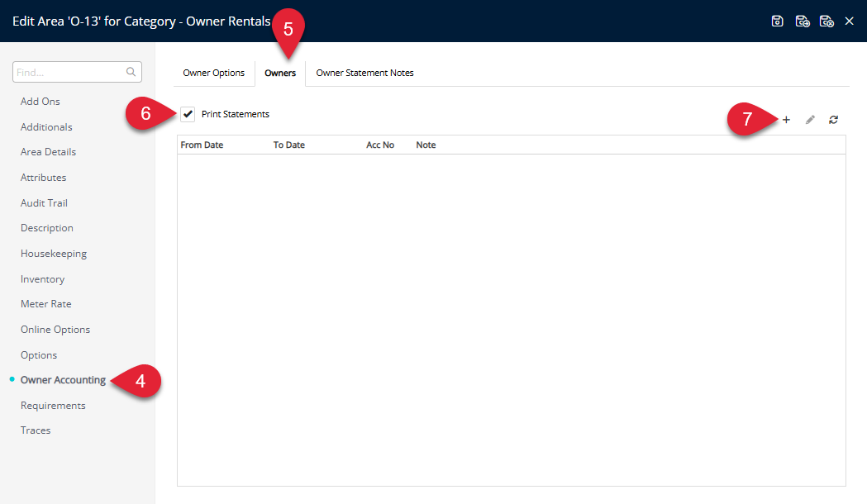Viewport: 867px width, 504px height.
Task: Open the Inventory section
Action: pyautogui.click(x=43, y=279)
